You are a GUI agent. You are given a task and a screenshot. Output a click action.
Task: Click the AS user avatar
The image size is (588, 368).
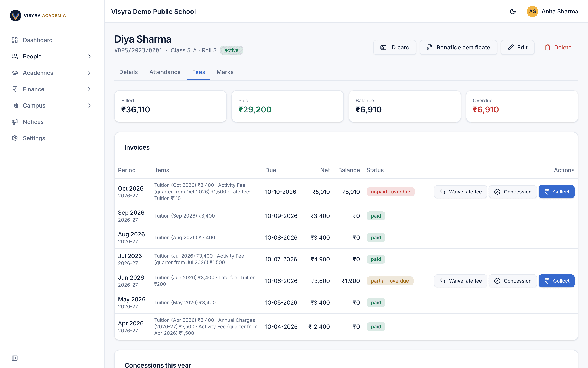click(x=532, y=11)
